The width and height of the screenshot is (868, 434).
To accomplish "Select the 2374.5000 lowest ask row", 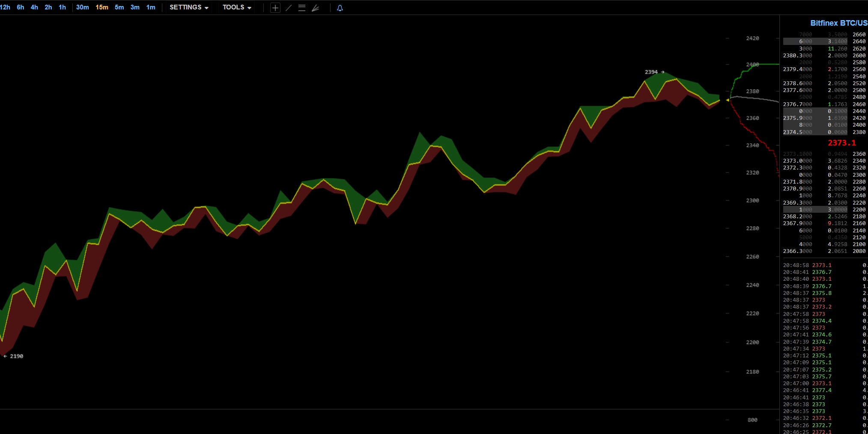I will click(824, 132).
